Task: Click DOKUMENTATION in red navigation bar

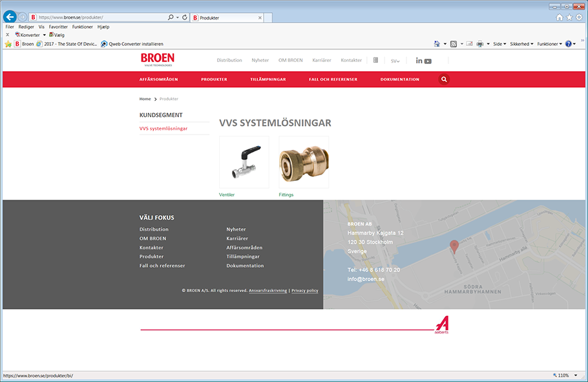Action: pos(400,79)
